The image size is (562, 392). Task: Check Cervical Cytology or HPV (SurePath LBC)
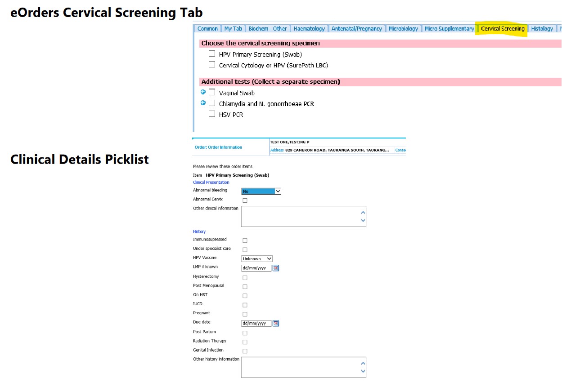(x=212, y=64)
